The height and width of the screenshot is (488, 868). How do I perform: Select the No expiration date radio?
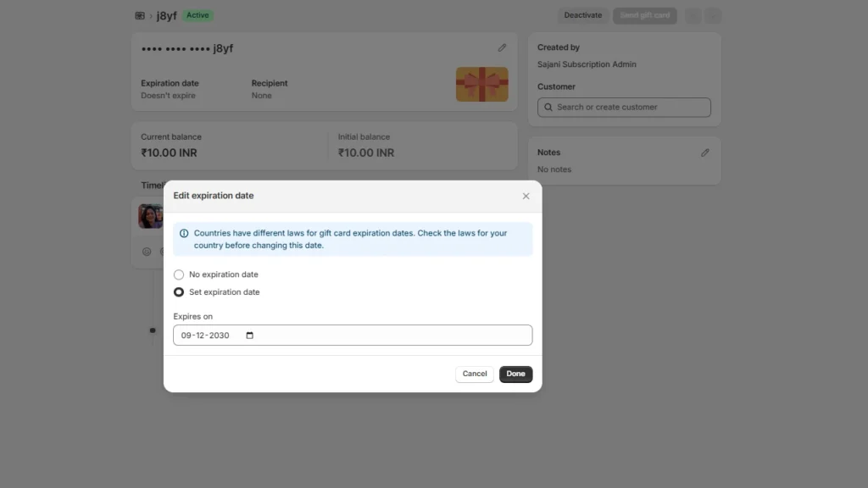tap(179, 274)
